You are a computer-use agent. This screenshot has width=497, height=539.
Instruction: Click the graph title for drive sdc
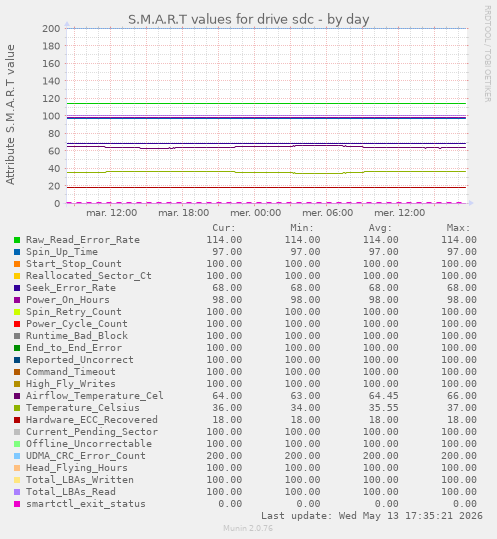point(248,20)
